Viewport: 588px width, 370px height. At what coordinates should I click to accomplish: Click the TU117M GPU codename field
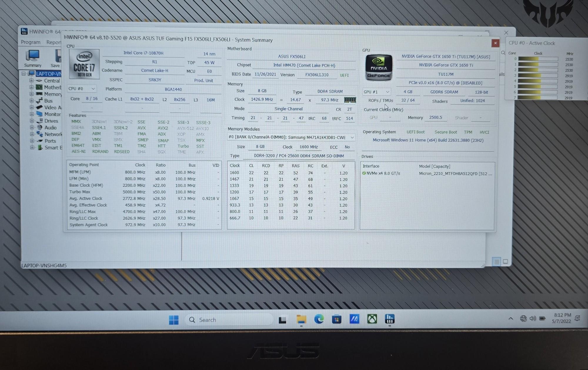(446, 74)
